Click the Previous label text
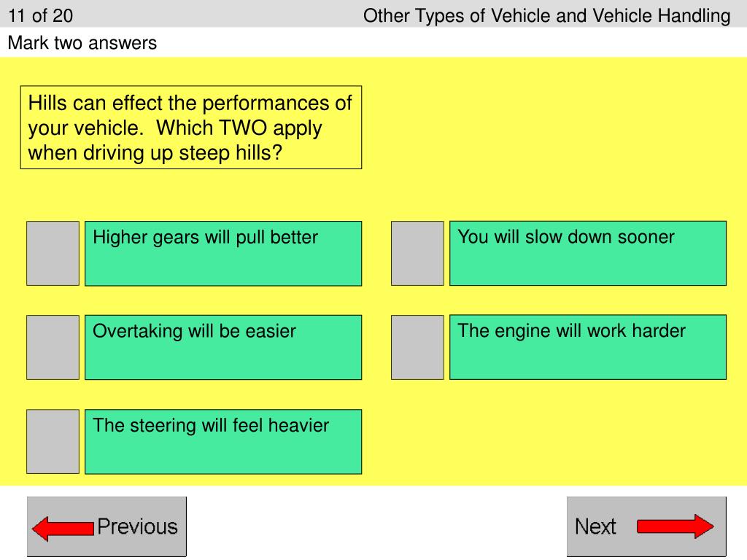The width and height of the screenshot is (747, 560). [137, 526]
